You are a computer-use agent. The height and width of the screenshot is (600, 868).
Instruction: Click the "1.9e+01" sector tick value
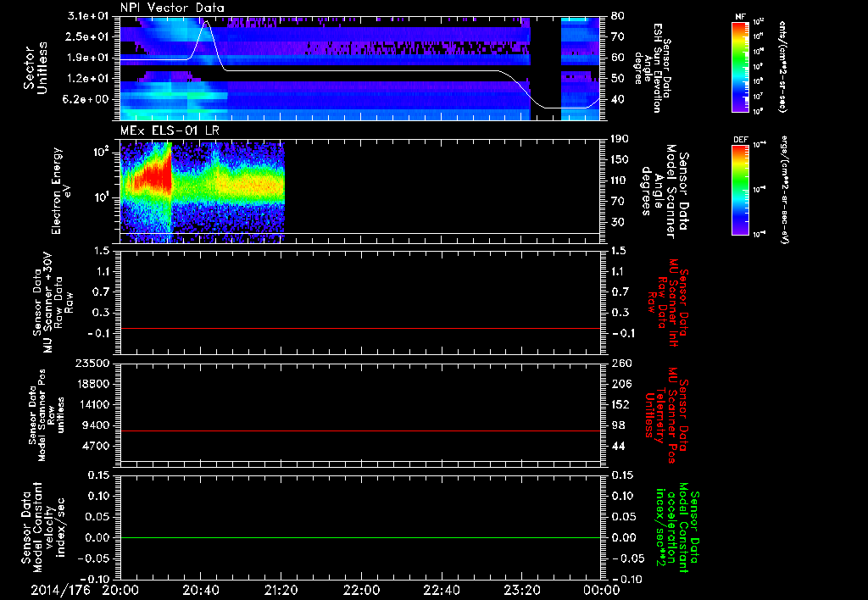click(x=88, y=58)
